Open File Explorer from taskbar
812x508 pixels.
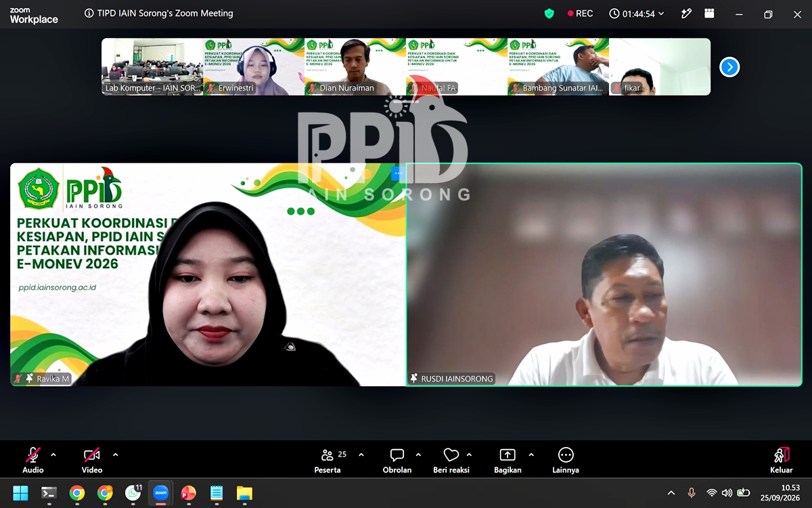pyautogui.click(x=244, y=493)
